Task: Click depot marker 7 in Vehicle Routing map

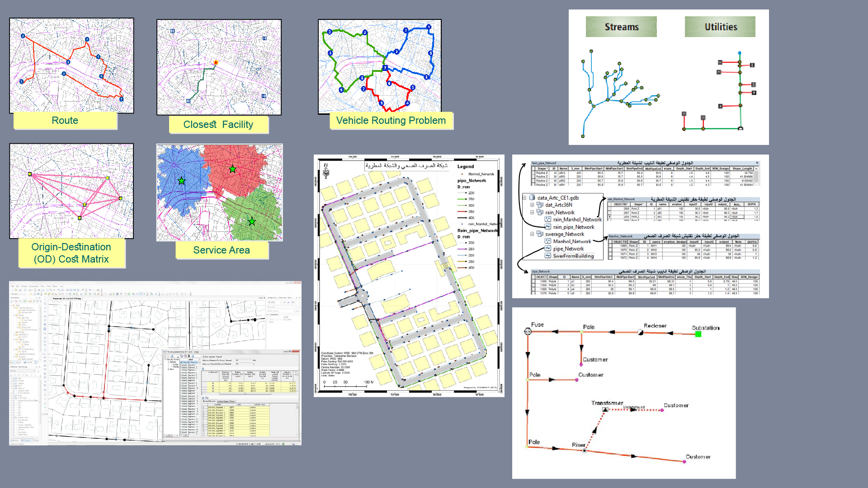Action: [x=385, y=68]
